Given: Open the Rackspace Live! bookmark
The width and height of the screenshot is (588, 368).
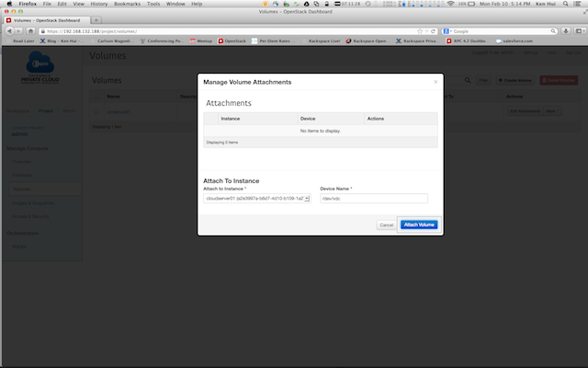Looking at the screenshot, I should (x=321, y=41).
